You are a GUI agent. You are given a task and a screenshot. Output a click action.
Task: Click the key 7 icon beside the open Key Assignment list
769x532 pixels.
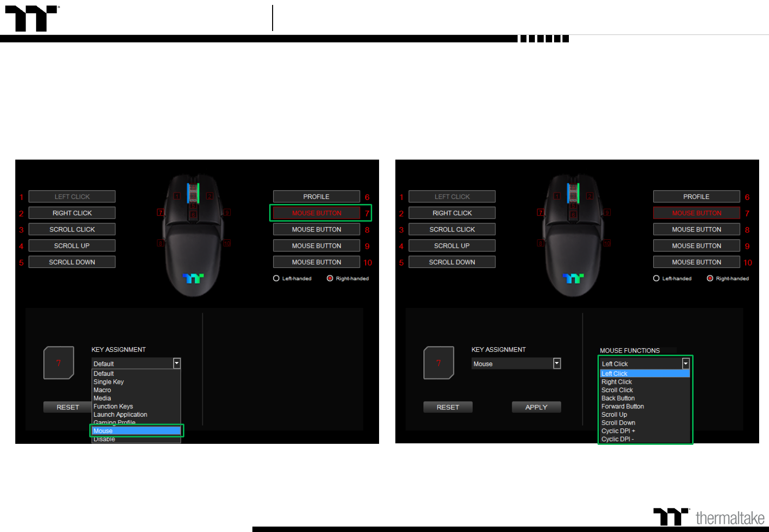[x=59, y=363]
